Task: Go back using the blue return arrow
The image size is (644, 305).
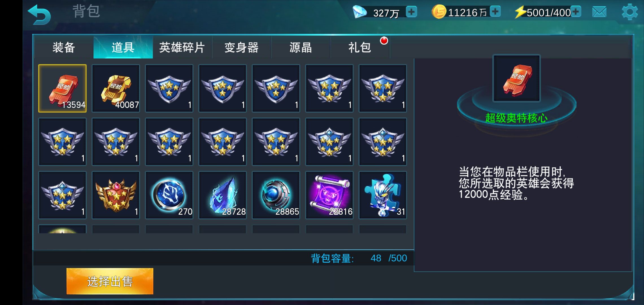Action: (39, 15)
